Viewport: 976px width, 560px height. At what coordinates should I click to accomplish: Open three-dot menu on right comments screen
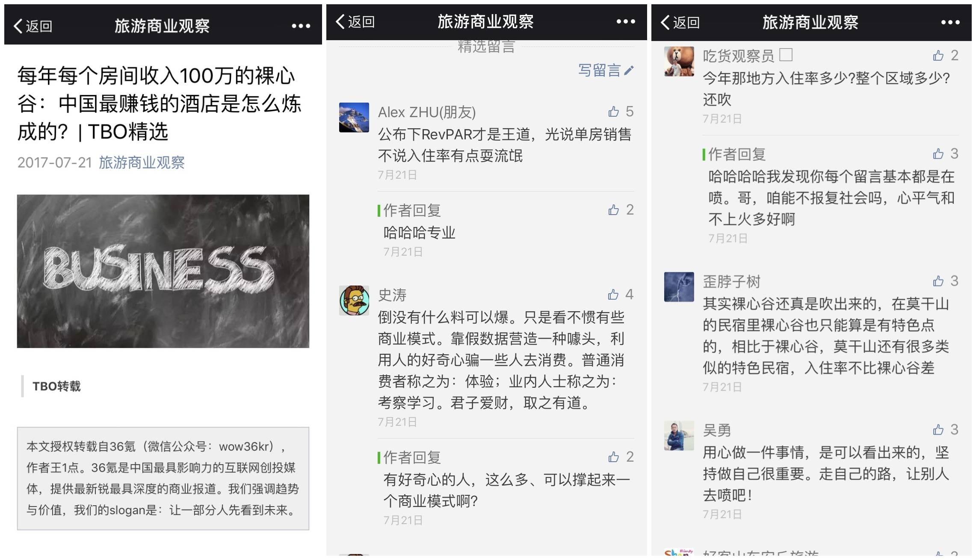(950, 22)
